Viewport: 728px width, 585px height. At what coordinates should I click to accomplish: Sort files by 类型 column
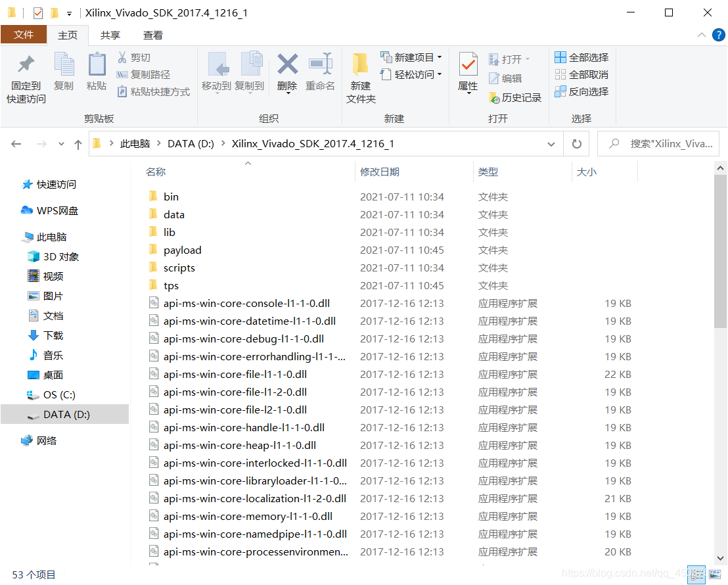click(x=488, y=172)
